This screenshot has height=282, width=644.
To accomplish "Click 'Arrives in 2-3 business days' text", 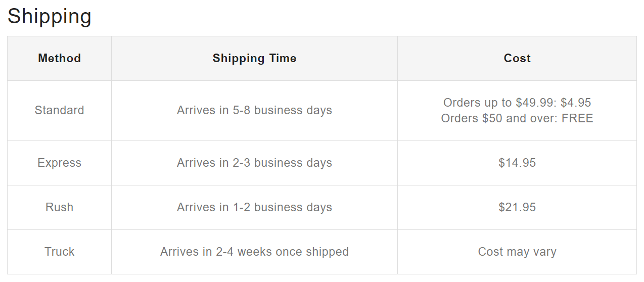I will click(254, 163).
